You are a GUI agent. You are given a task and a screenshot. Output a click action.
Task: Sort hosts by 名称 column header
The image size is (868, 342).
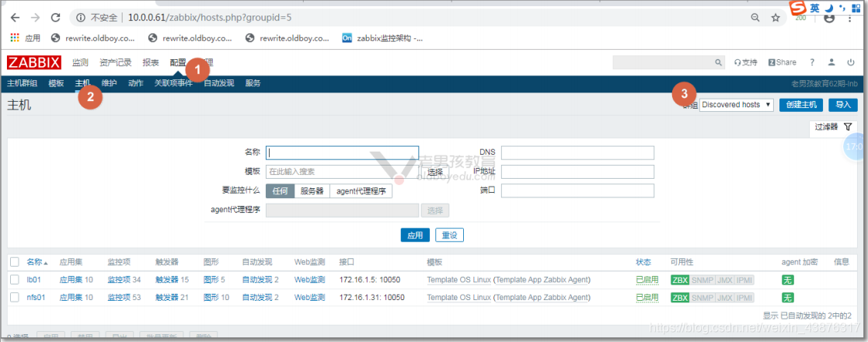[x=37, y=262]
